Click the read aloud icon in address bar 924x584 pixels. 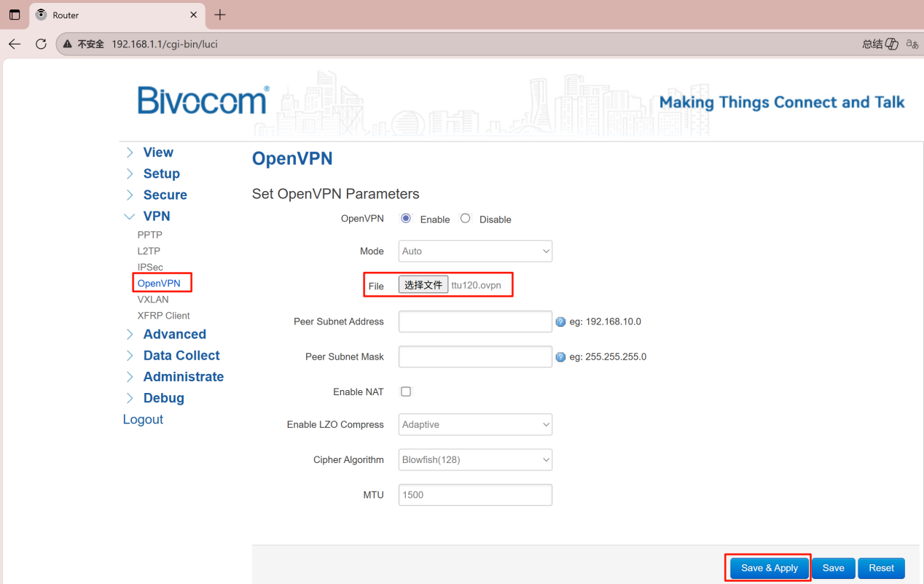pos(912,44)
